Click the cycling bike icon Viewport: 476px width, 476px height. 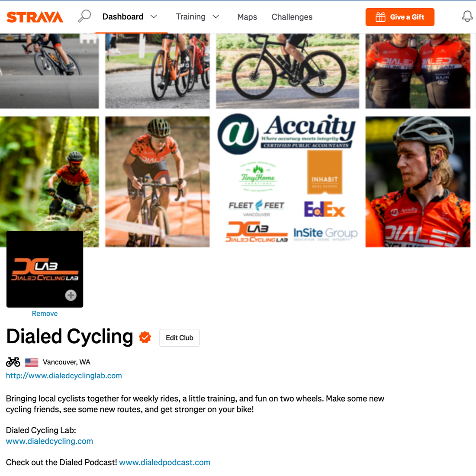tap(13, 362)
